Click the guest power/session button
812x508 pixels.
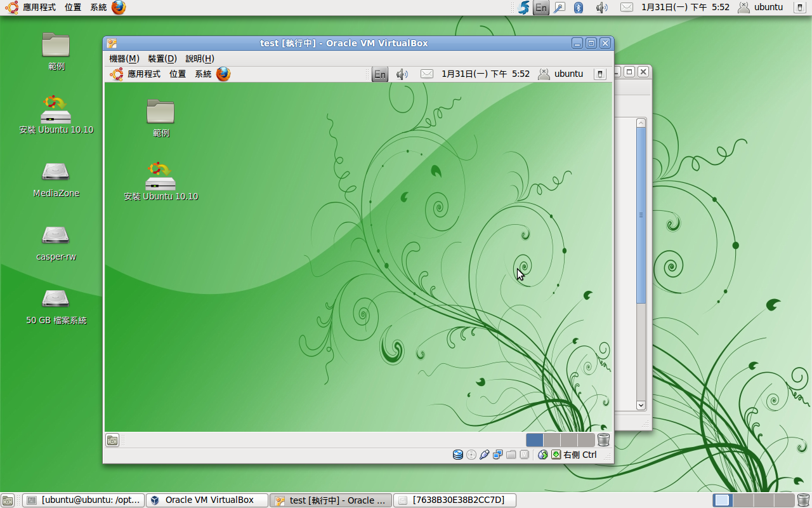click(599, 74)
